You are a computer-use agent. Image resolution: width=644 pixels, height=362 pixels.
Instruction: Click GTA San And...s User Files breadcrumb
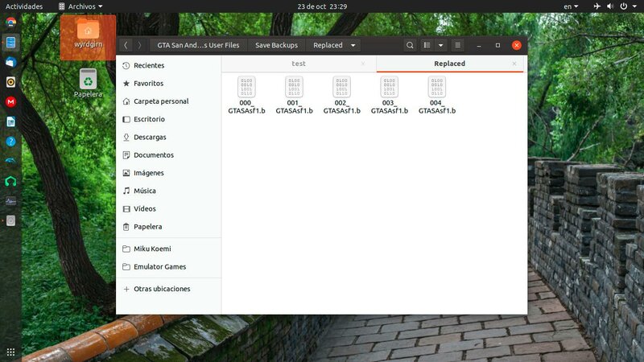[x=198, y=45]
